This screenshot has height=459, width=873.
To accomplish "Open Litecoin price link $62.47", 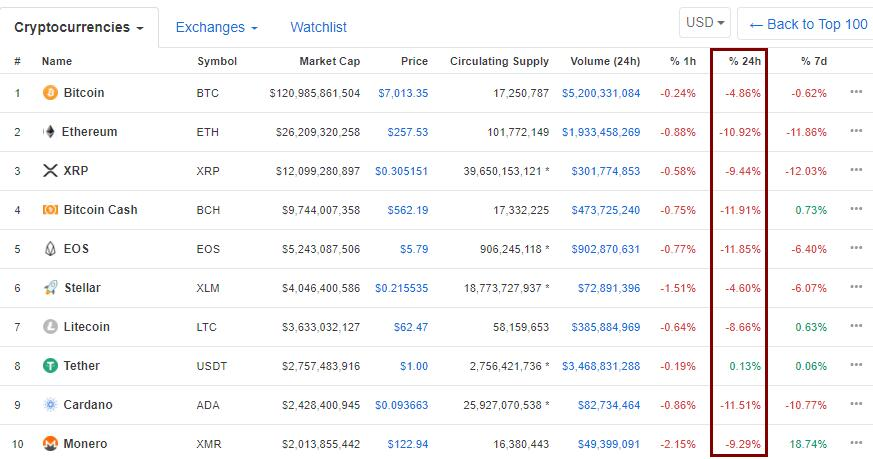I will 411,327.
